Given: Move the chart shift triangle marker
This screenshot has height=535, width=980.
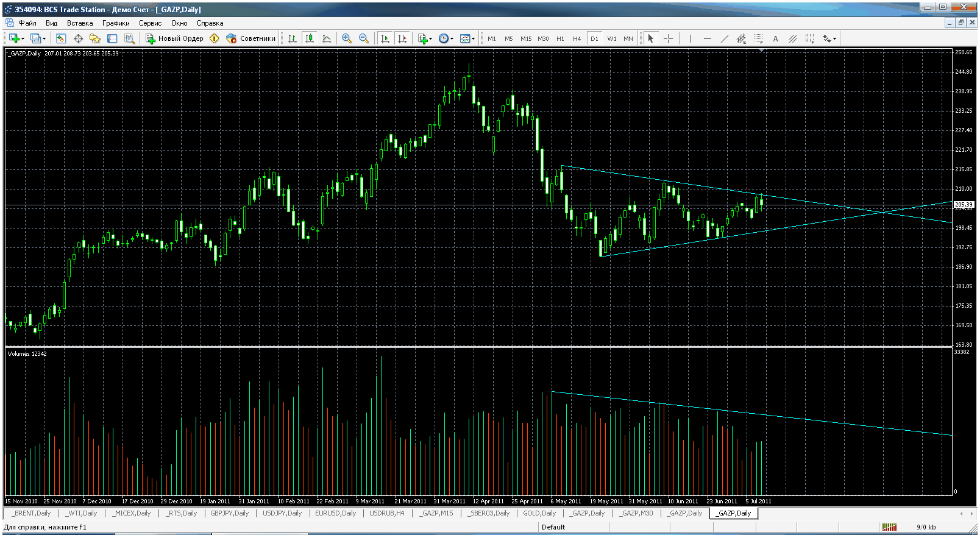Looking at the screenshot, I should click(762, 51).
